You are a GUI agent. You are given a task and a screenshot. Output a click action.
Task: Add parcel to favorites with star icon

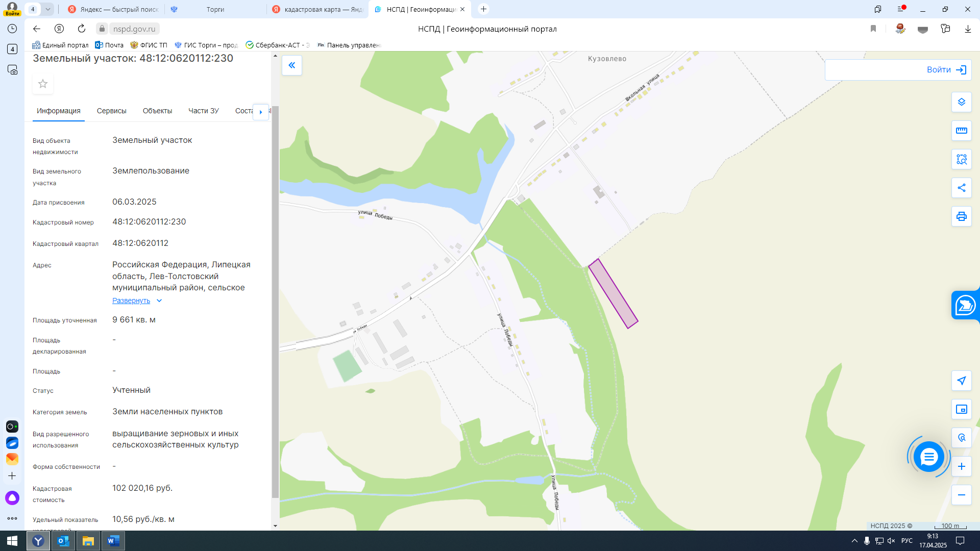43,84
